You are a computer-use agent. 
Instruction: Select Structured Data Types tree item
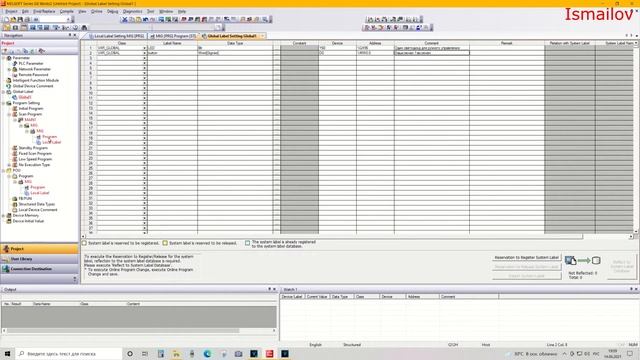(x=36, y=204)
